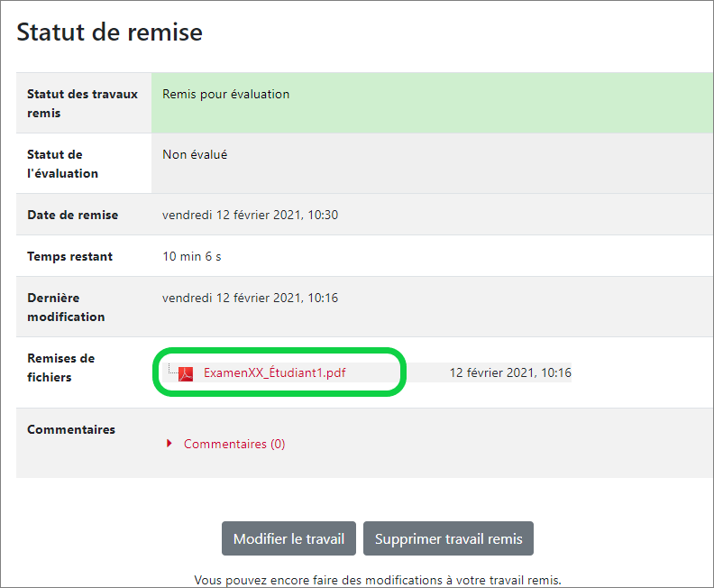Select the Date de remise label
Screen dimensions: 714x588
(72, 215)
